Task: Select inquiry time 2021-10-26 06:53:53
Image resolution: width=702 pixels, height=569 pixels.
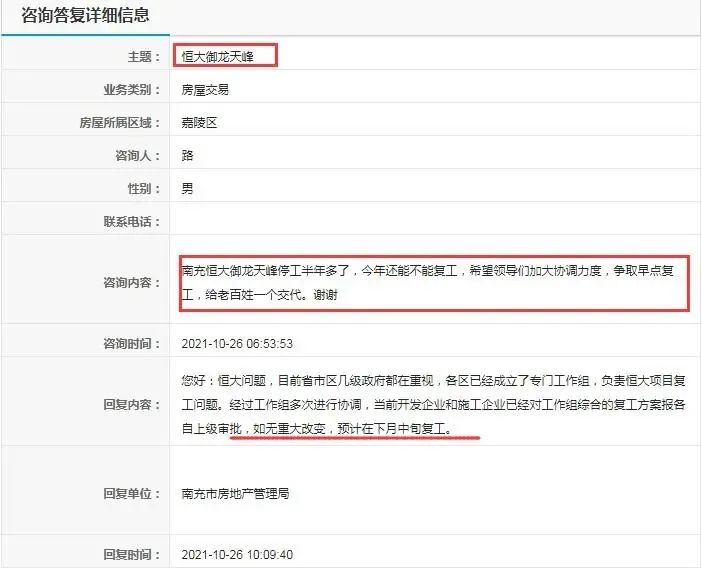Action: click(237, 344)
